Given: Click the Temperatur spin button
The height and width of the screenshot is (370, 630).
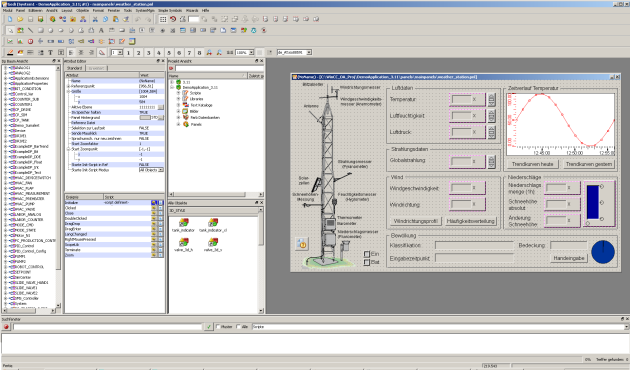Looking at the screenshot, I should click(x=491, y=99).
